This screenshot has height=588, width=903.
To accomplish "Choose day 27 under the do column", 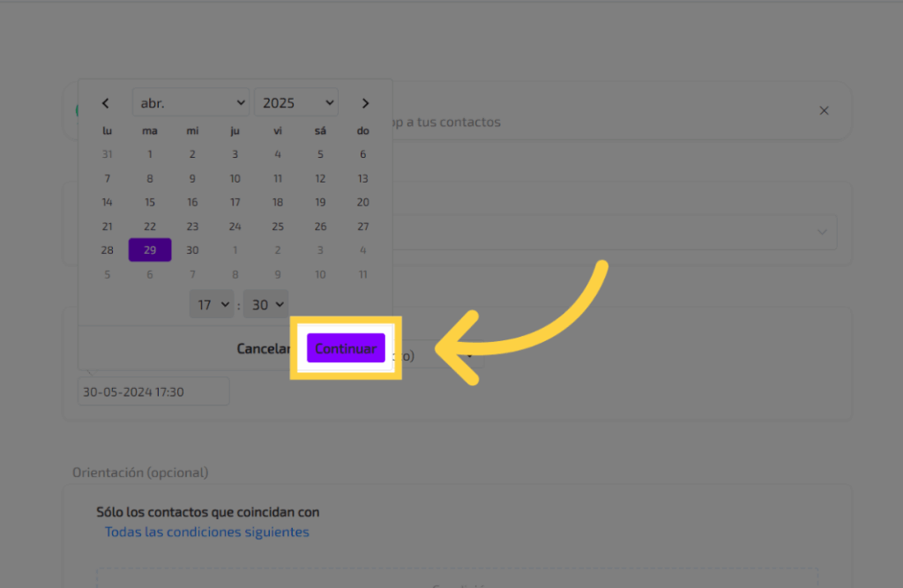I will click(362, 226).
